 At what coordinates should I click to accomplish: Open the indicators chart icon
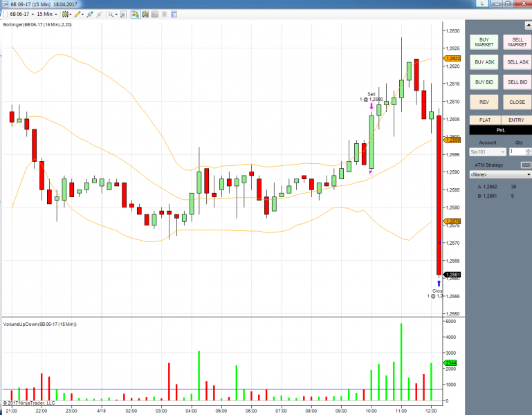tap(155, 15)
